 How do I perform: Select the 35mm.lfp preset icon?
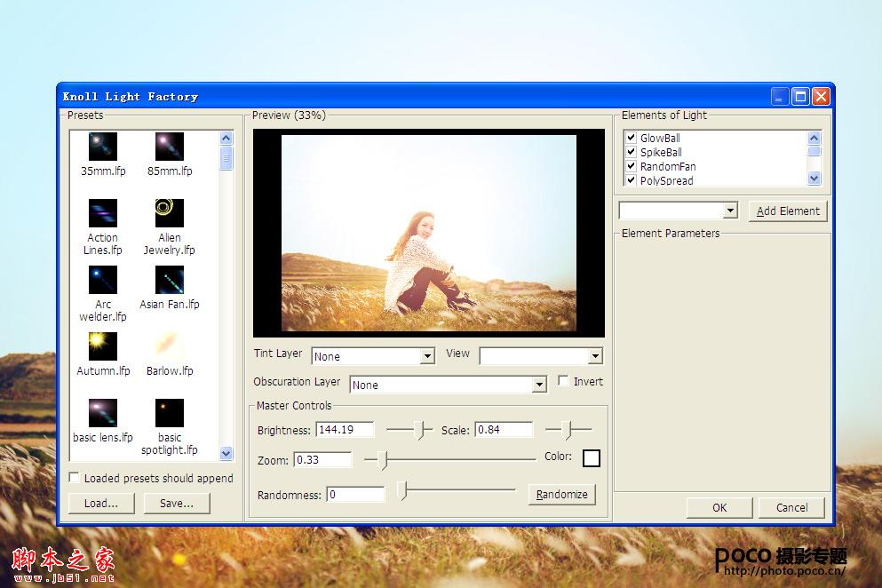click(x=103, y=147)
